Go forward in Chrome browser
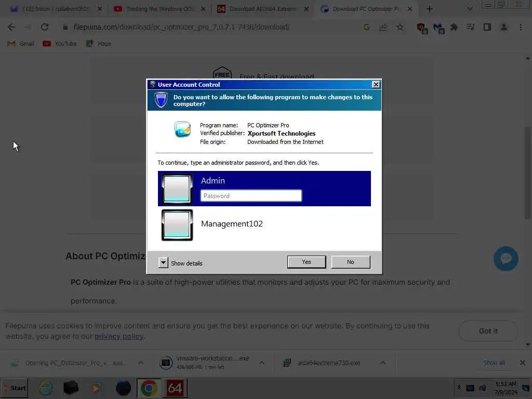This screenshot has height=399, width=532. tap(28, 27)
